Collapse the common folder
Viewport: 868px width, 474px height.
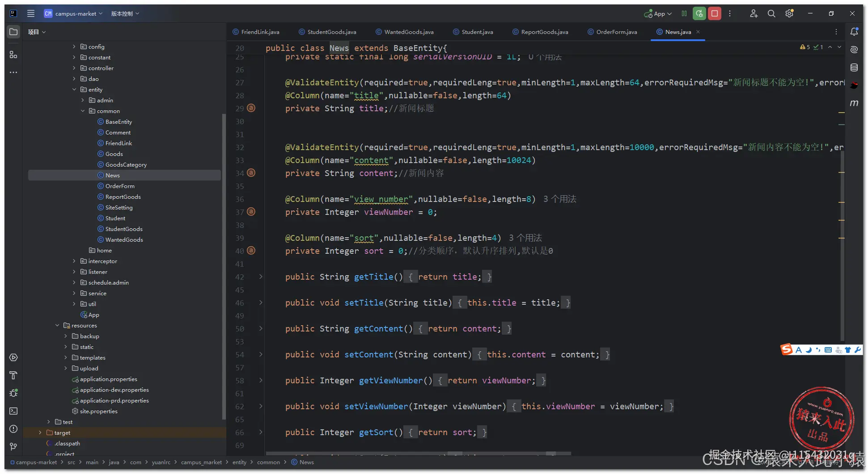83,111
